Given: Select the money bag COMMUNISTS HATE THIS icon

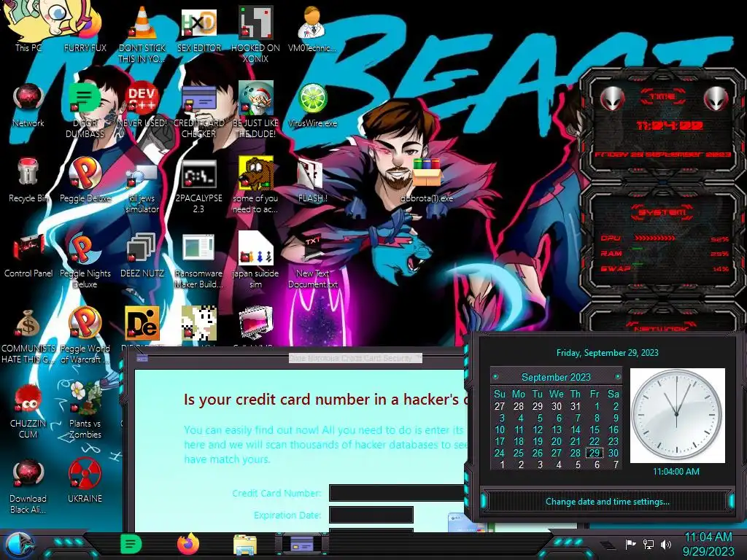Looking at the screenshot, I should coord(28,335).
